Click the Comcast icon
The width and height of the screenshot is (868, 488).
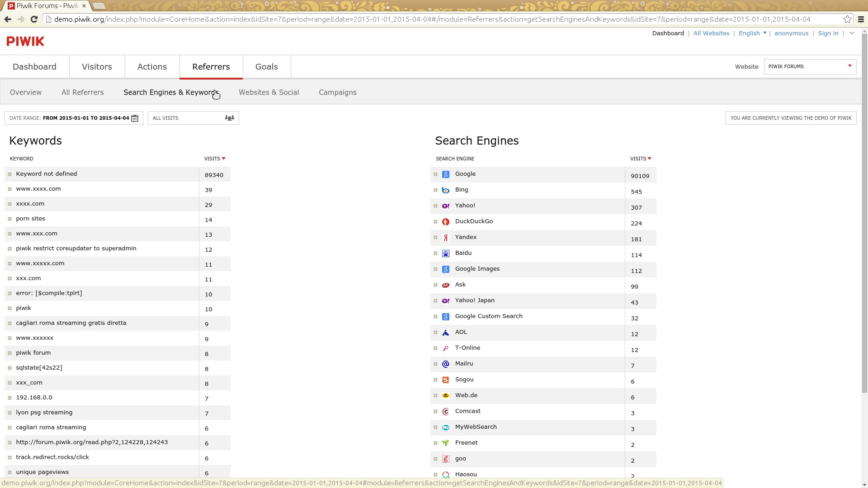coord(445,412)
